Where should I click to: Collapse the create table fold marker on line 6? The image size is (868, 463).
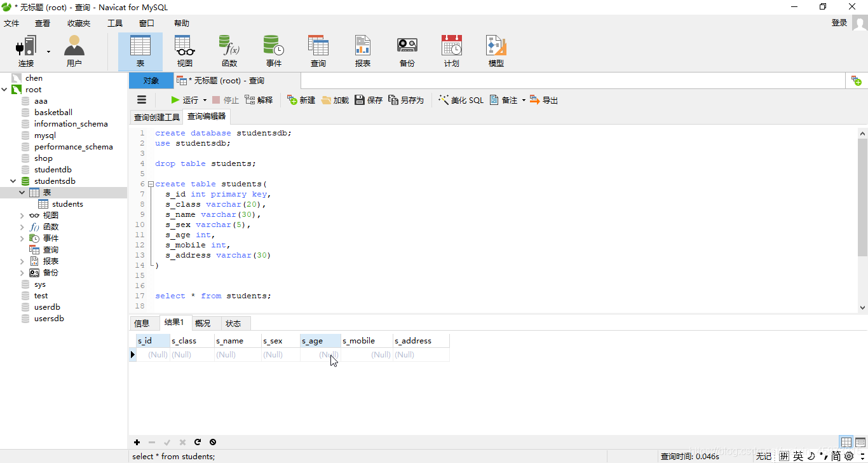[x=151, y=184]
